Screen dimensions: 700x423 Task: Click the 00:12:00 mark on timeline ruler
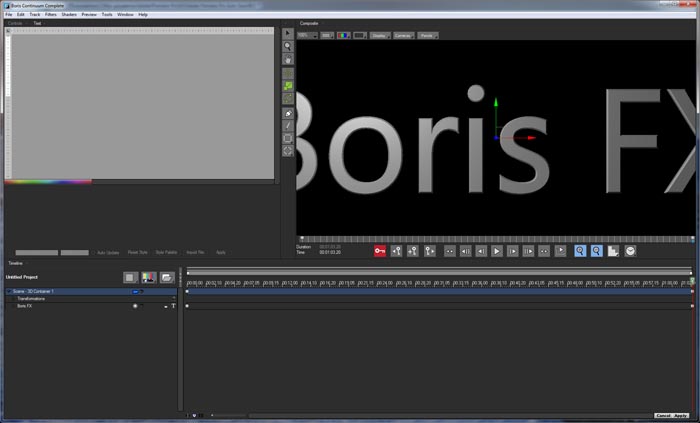(290, 283)
